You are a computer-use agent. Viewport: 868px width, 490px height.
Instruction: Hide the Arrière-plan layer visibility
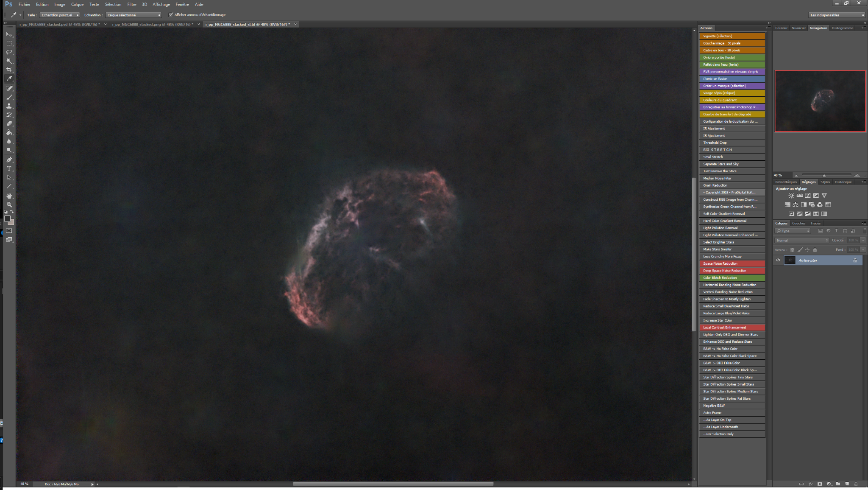point(778,260)
